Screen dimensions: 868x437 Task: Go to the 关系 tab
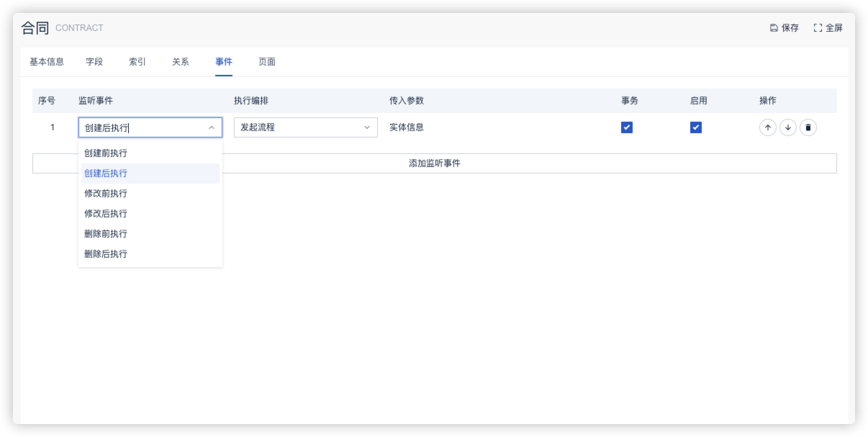click(181, 62)
